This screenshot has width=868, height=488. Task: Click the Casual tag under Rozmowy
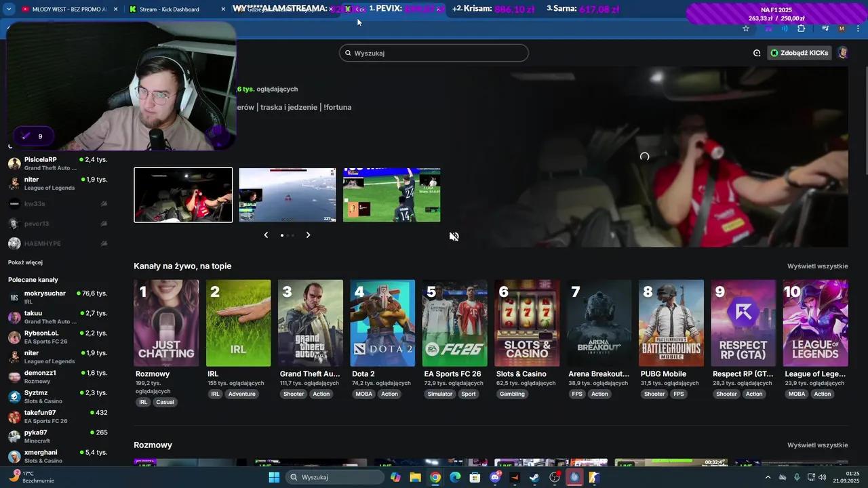point(165,402)
